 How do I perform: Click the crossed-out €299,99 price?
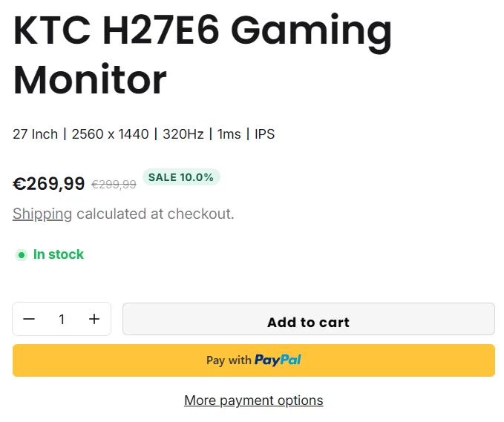pos(114,185)
